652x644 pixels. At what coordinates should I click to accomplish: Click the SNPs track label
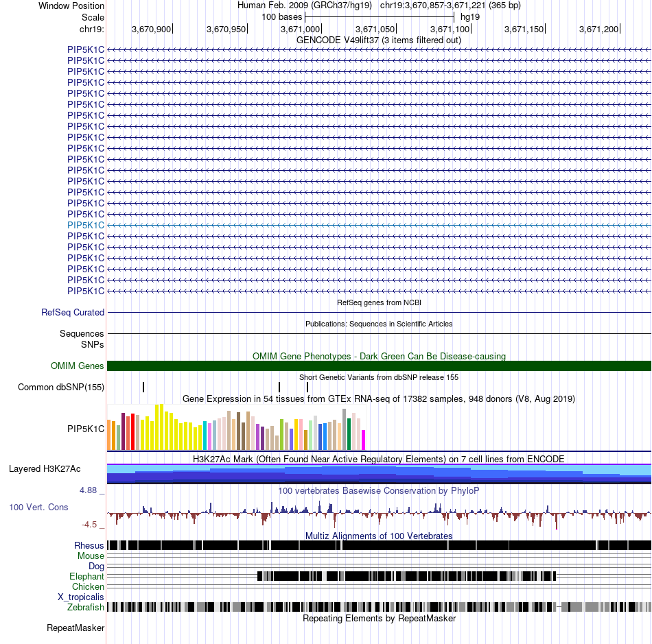[x=93, y=344]
